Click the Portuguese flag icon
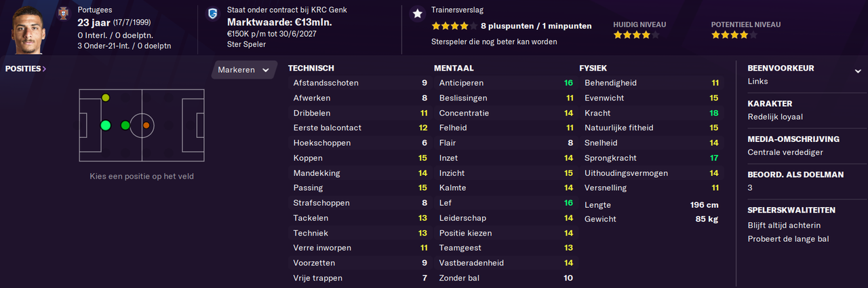 pyautogui.click(x=64, y=12)
